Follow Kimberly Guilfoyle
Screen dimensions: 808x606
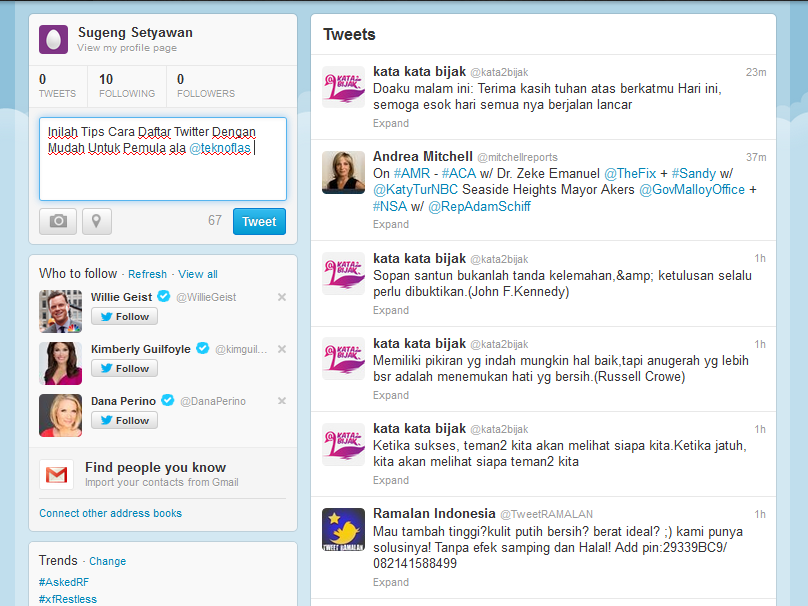[124, 368]
